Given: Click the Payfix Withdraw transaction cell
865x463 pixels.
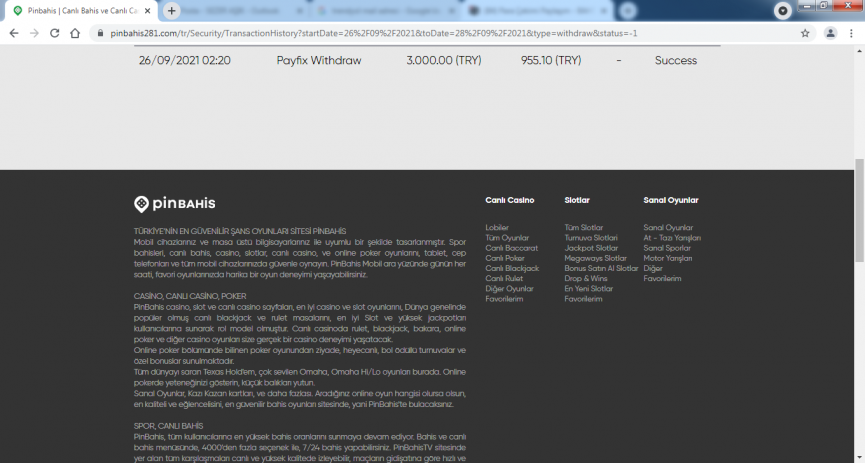Looking at the screenshot, I should 319,60.
